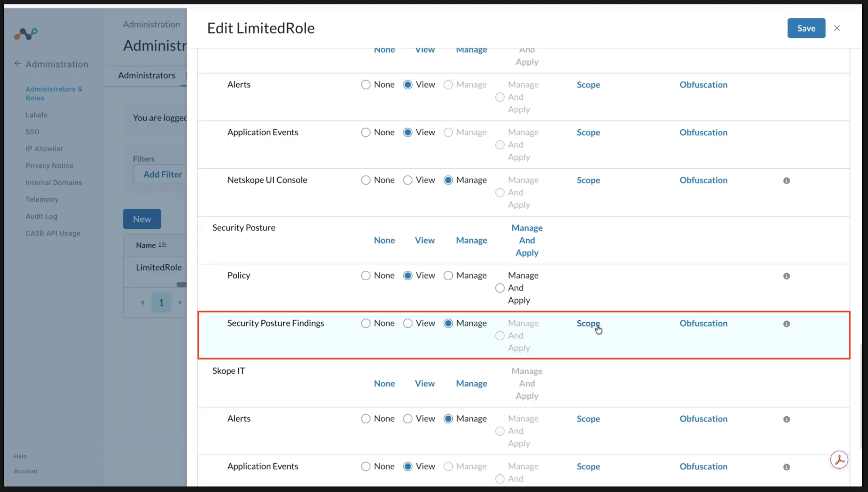Close the Edit LimitedRole panel
The image size is (868, 492).
pyautogui.click(x=837, y=28)
